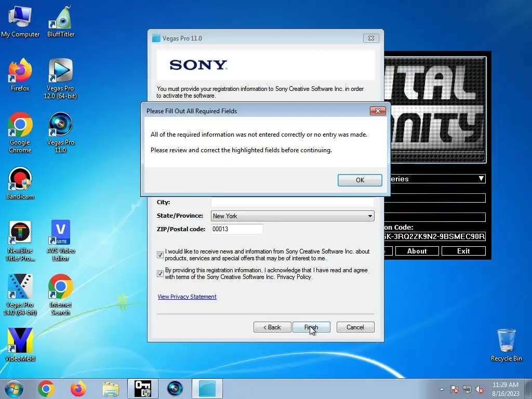Open Firefox desktop shortcut
Viewport: 532px width, 399px height.
point(20,75)
